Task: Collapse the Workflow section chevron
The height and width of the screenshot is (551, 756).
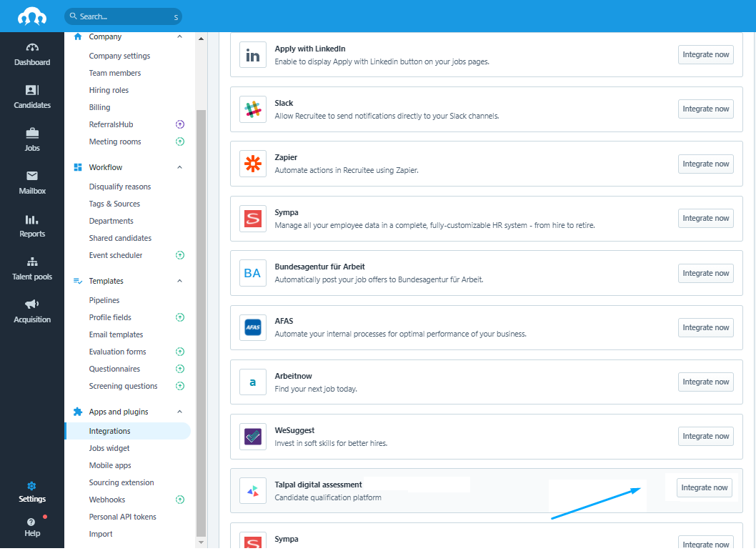Action: point(179,167)
